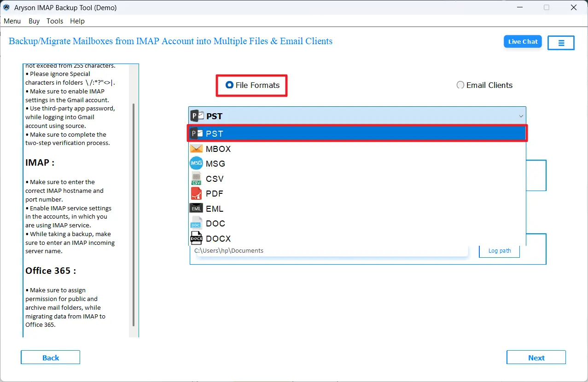Viewport: 588px width, 382px height.
Task: Open the hamburger menu button
Action: (x=561, y=43)
